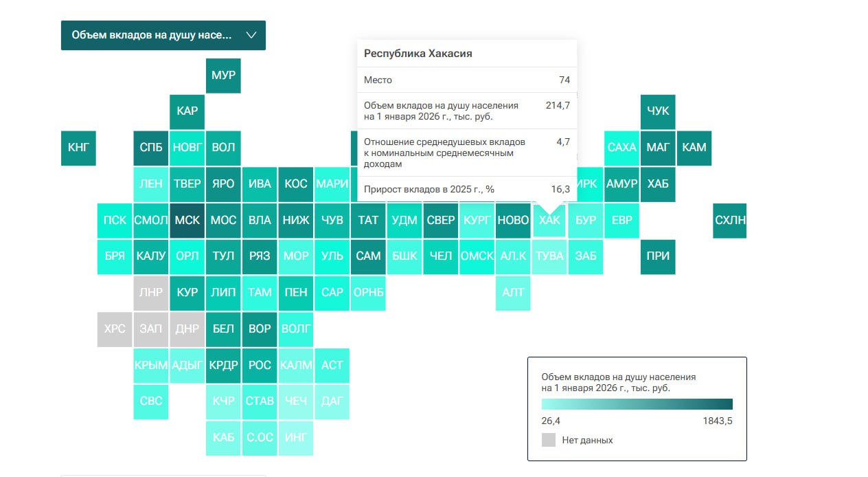868x477 pixels.
Task: Click the ЧУК Chukotka tile
Action: (658, 111)
